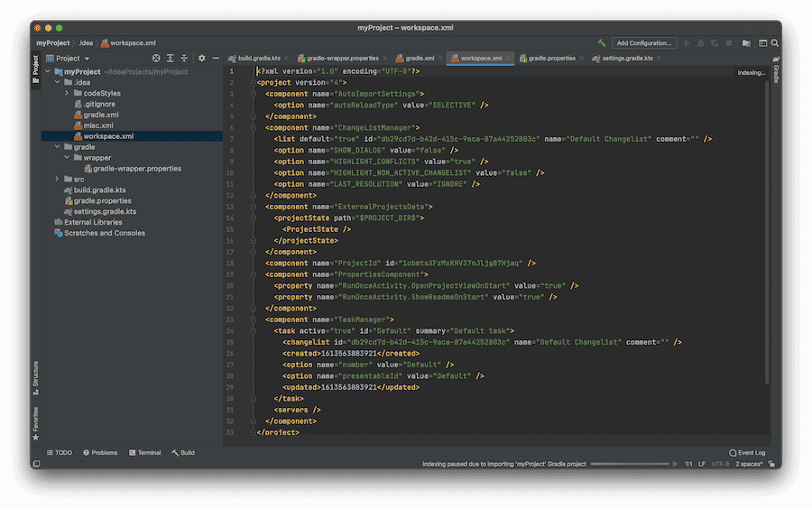Click the Project Structure icon in toolbar
Image resolution: width=812 pixels, height=509 pixels.
pos(746,42)
